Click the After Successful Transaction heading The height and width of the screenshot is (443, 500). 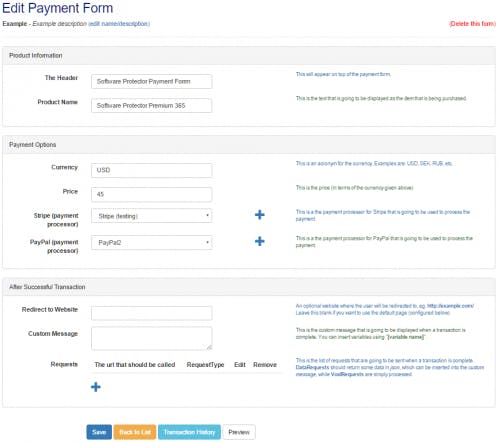(x=47, y=287)
